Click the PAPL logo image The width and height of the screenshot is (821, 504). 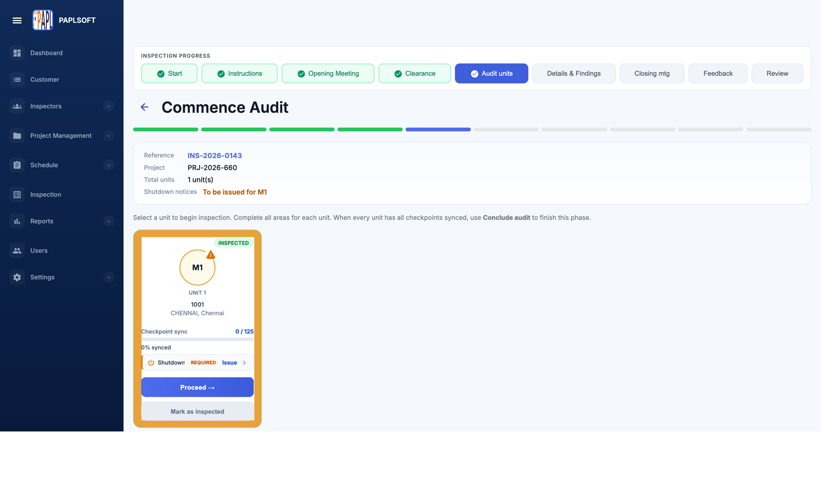coord(43,20)
